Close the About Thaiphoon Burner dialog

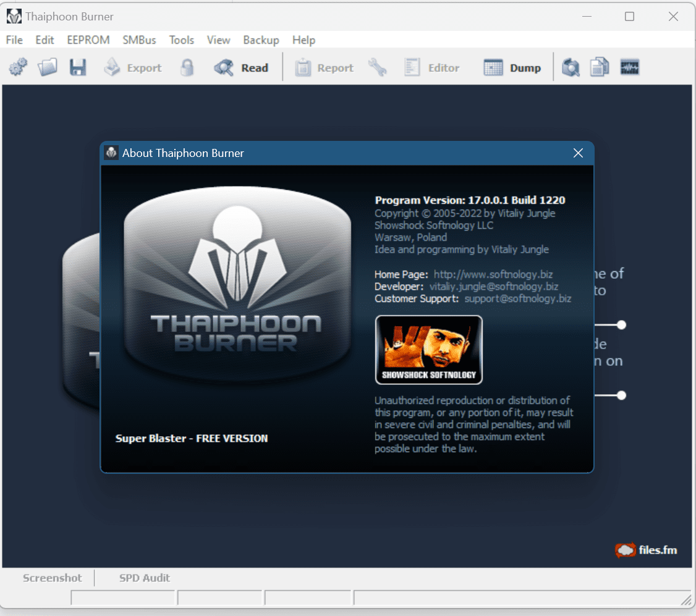point(578,153)
